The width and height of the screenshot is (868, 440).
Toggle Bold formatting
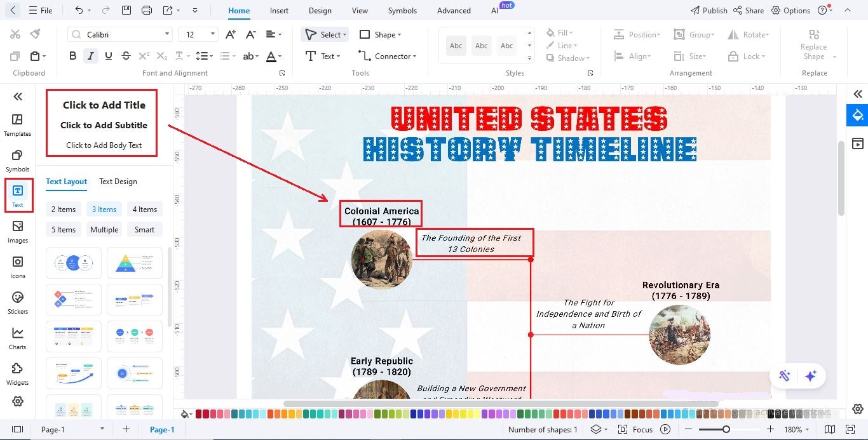pyautogui.click(x=72, y=56)
